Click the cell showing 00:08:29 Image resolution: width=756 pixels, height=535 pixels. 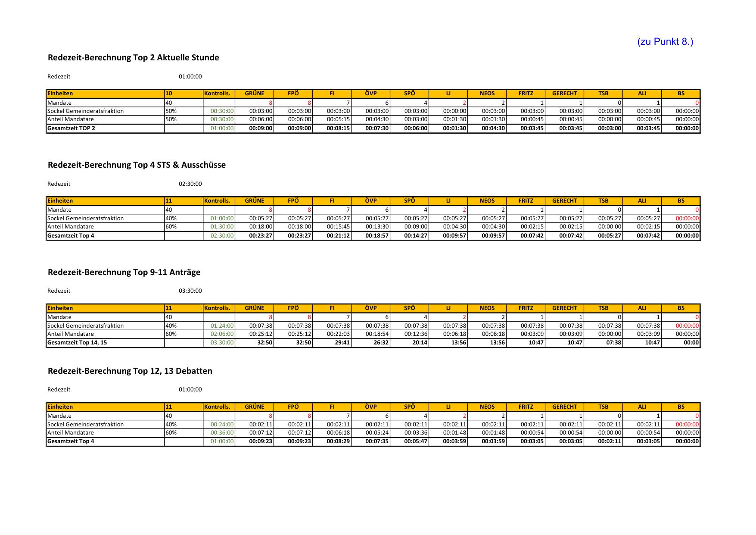[x=338, y=441]
